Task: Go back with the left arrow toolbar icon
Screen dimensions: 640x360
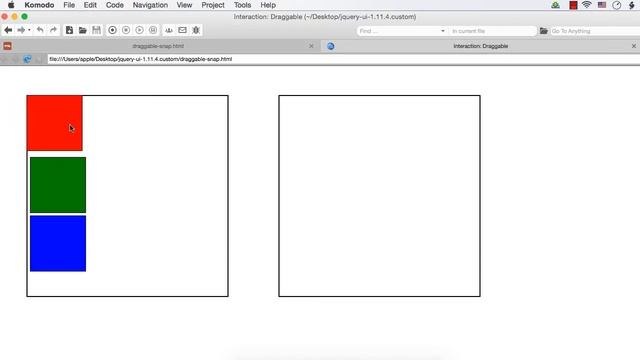Action: click(x=8, y=30)
